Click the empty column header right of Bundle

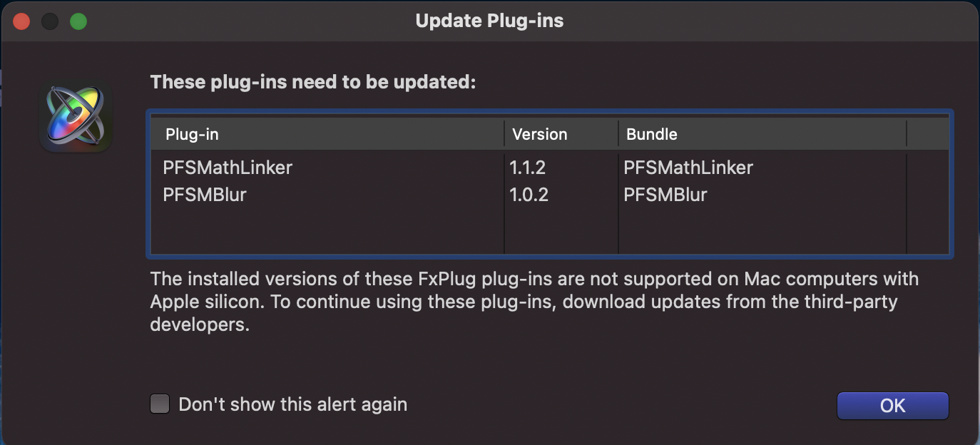(927, 134)
